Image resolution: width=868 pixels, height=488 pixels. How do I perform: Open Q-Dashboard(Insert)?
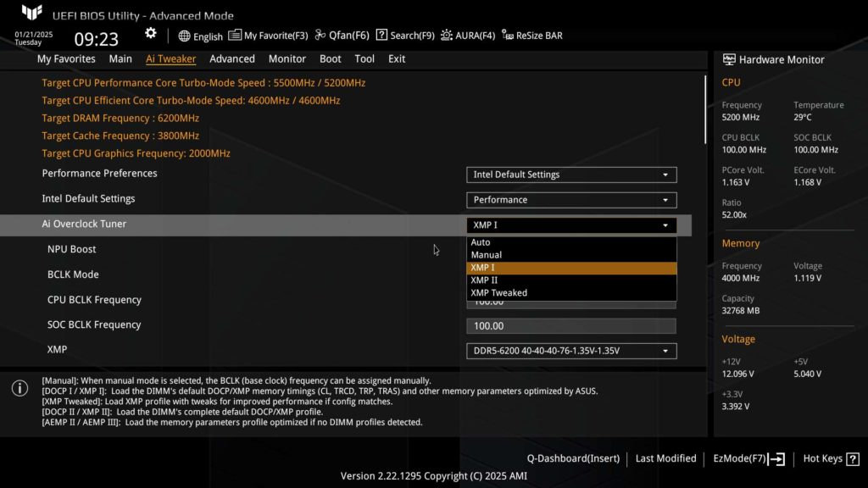click(573, 458)
